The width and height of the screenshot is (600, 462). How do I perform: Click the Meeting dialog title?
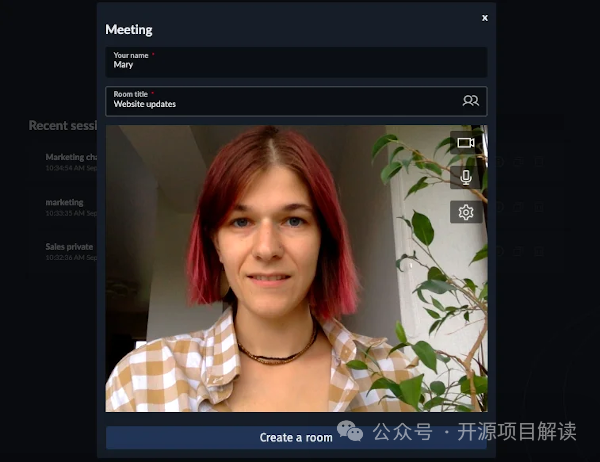click(129, 30)
